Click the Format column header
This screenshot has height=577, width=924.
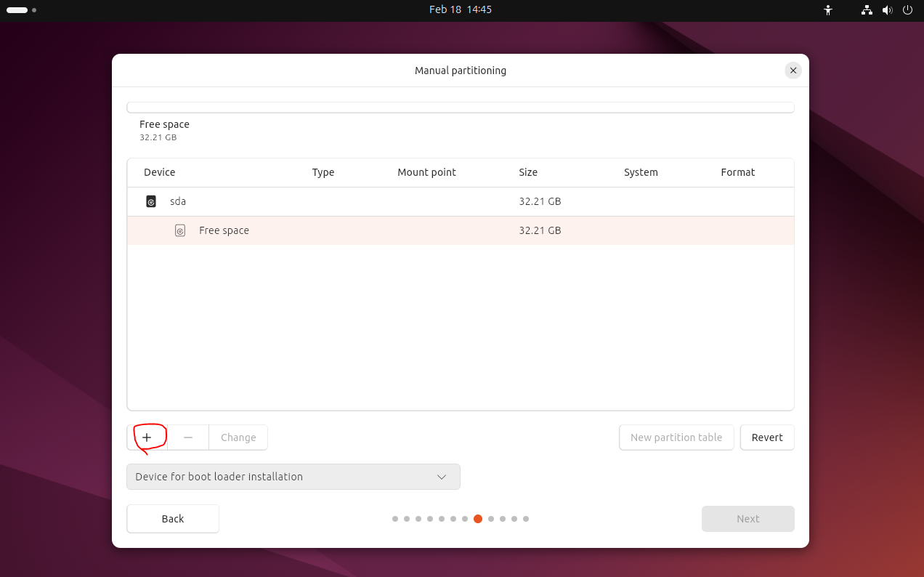tap(738, 172)
